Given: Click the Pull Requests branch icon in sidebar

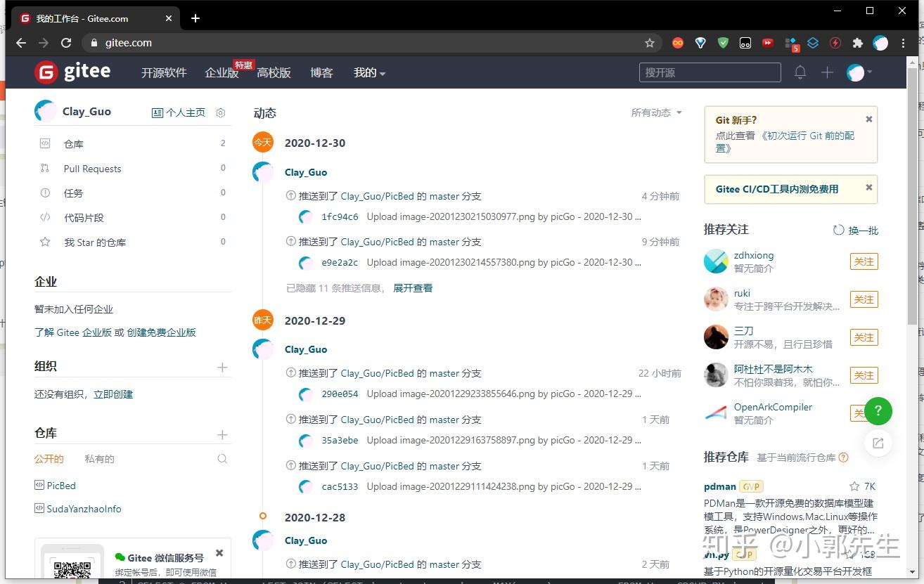Looking at the screenshot, I should 45,168.
